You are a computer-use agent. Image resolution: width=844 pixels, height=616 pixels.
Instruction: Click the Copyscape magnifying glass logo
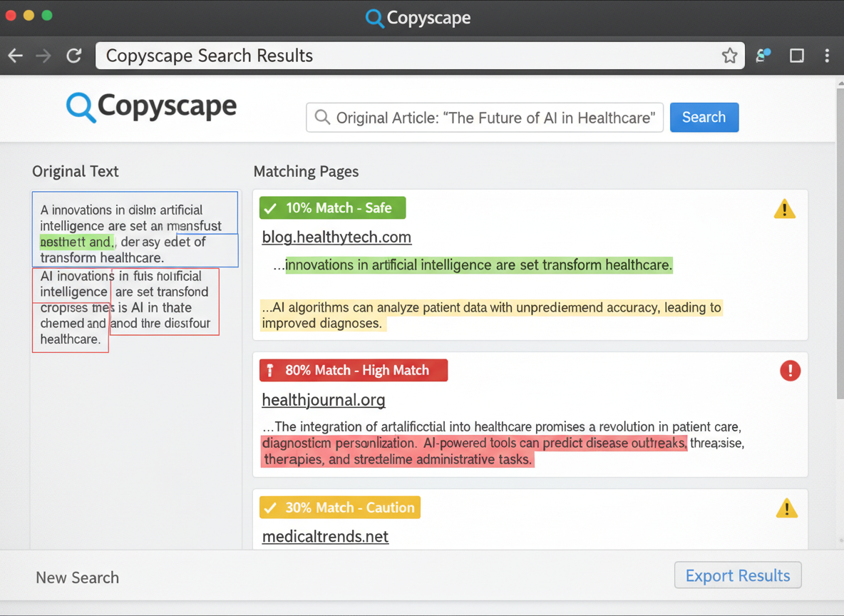click(81, 107)
